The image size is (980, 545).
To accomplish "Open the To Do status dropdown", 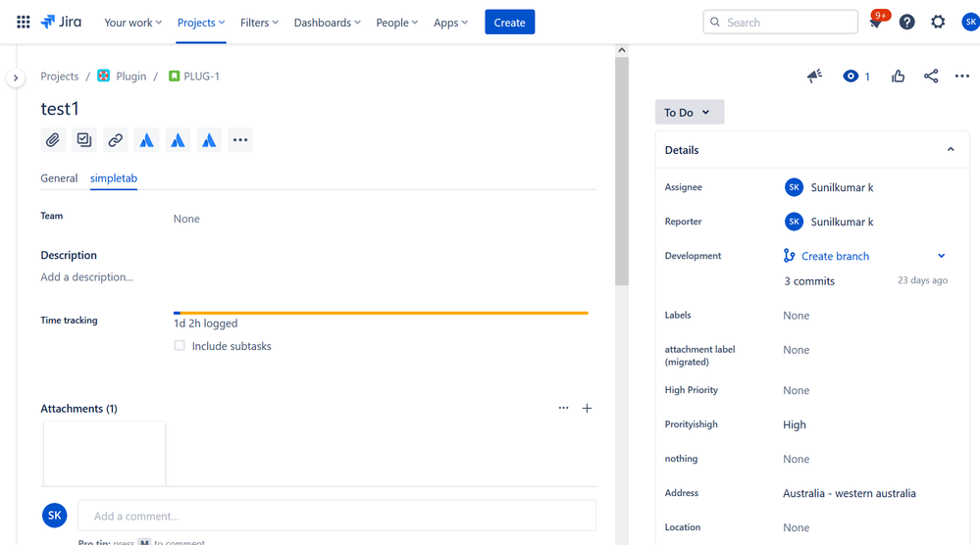I will 690,113.
